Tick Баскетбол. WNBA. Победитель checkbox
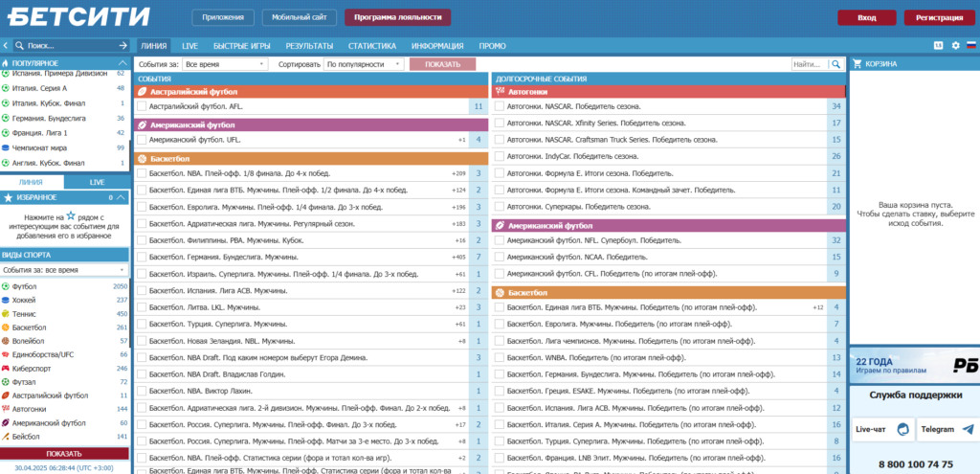The image size is (980, 474). pos(500,358)
